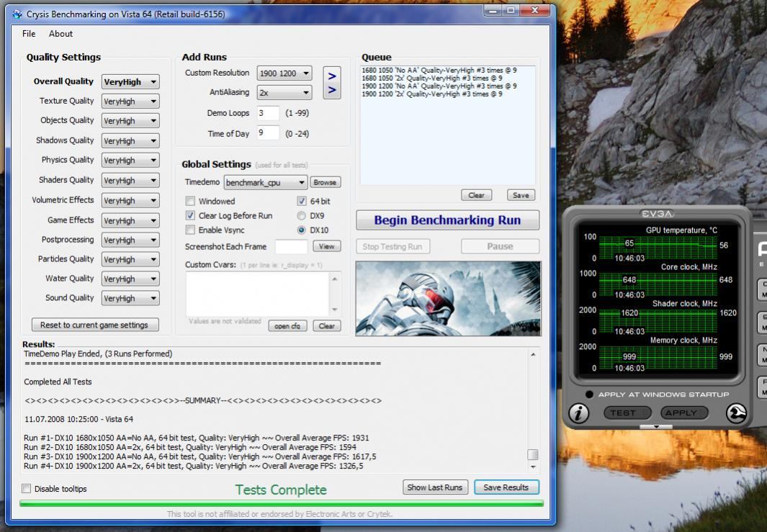767x532 pixels.
Task: Click the Crysis nanosuit banner image
Action: point(448,298)
